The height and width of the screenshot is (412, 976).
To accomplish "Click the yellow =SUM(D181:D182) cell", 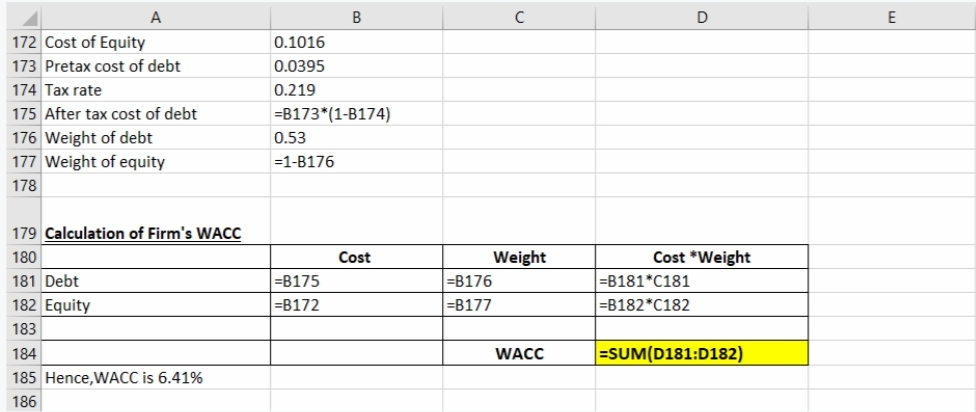I will 700,353.
